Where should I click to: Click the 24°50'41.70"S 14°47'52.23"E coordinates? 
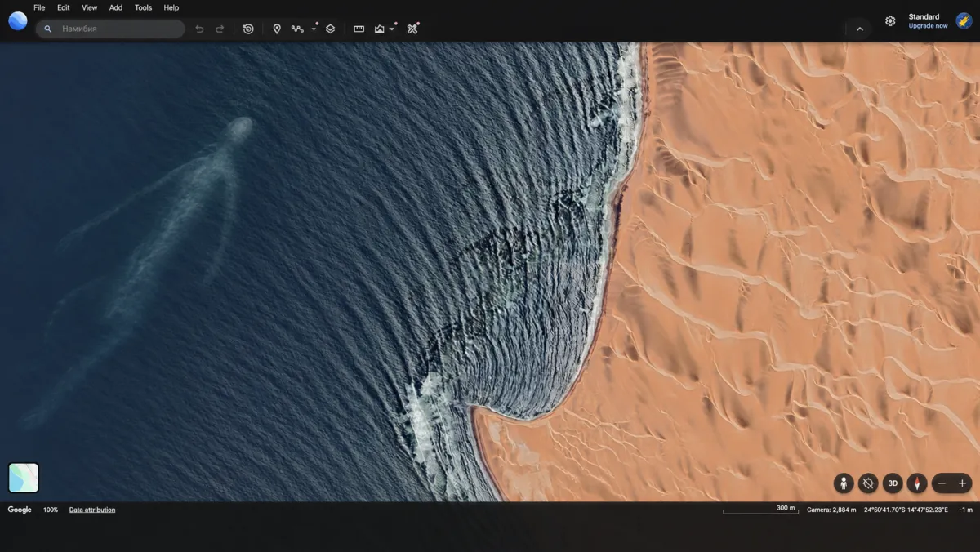tap(906, 510)
